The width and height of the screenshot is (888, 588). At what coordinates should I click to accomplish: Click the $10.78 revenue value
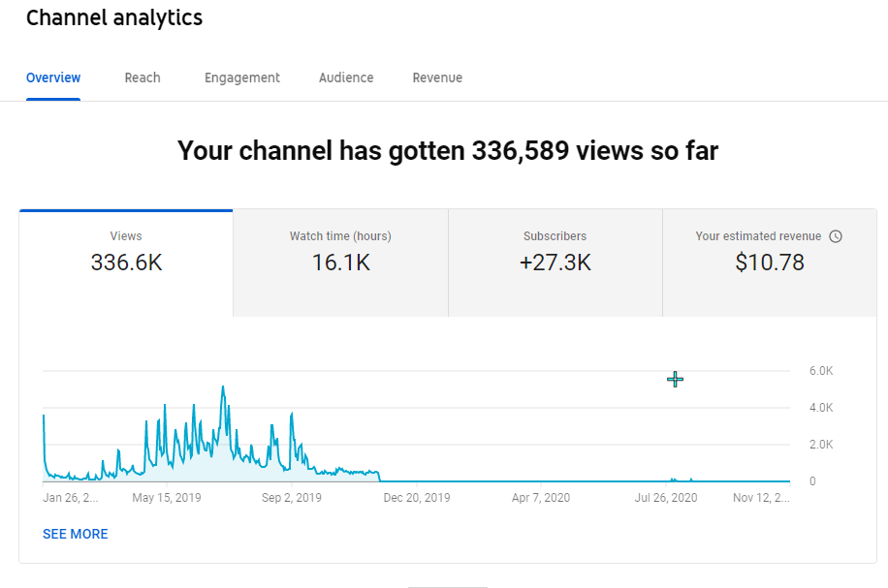770,263
